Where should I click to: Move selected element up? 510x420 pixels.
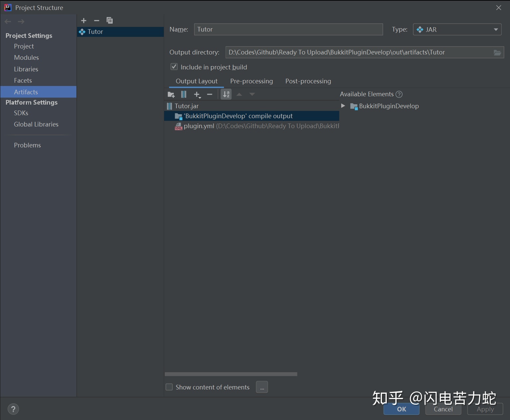[239, 94]
